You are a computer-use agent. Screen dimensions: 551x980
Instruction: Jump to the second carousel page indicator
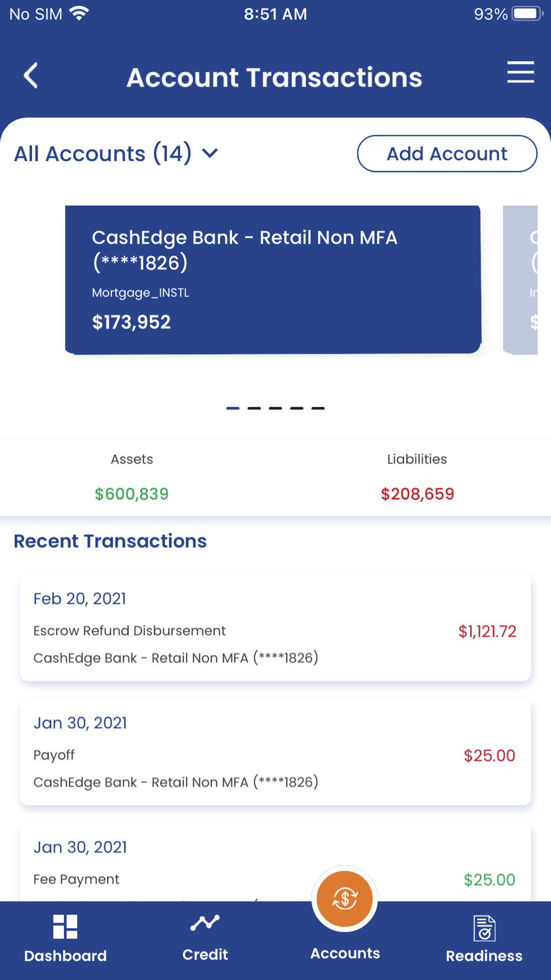pos(254,408)
